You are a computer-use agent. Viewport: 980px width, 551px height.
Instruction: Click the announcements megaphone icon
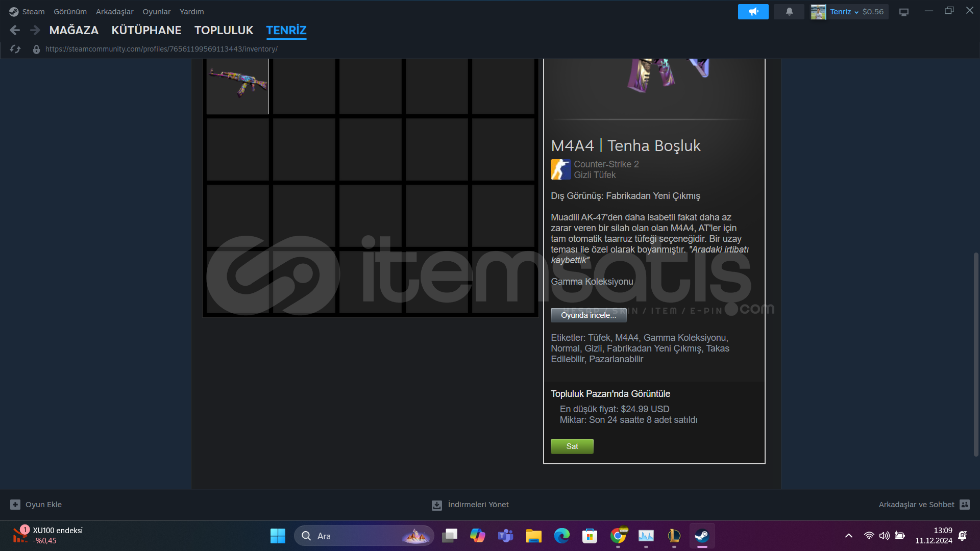[753, 11]
